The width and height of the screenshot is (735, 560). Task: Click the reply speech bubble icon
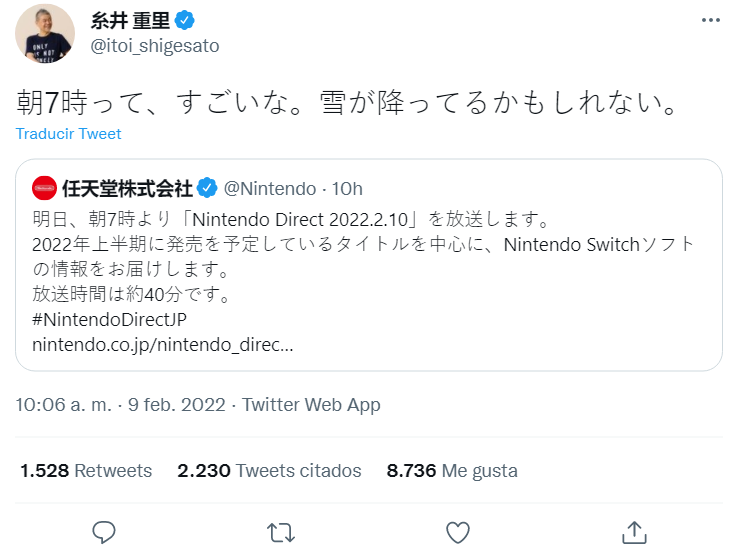[x=104, y=531]
